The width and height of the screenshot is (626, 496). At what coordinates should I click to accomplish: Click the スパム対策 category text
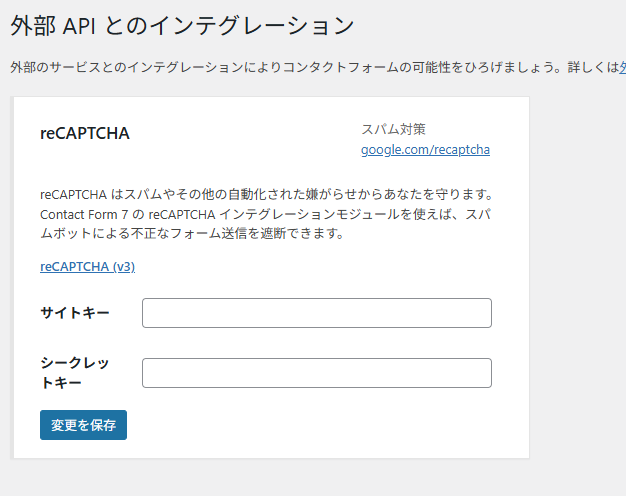[393, 129]
